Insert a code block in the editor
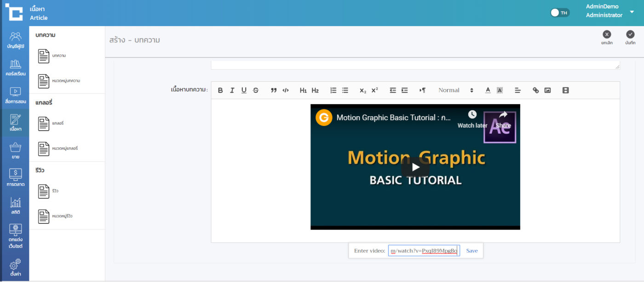Image resolution: width=644 pixels, height=282 pixels. (x=286, y=90)
